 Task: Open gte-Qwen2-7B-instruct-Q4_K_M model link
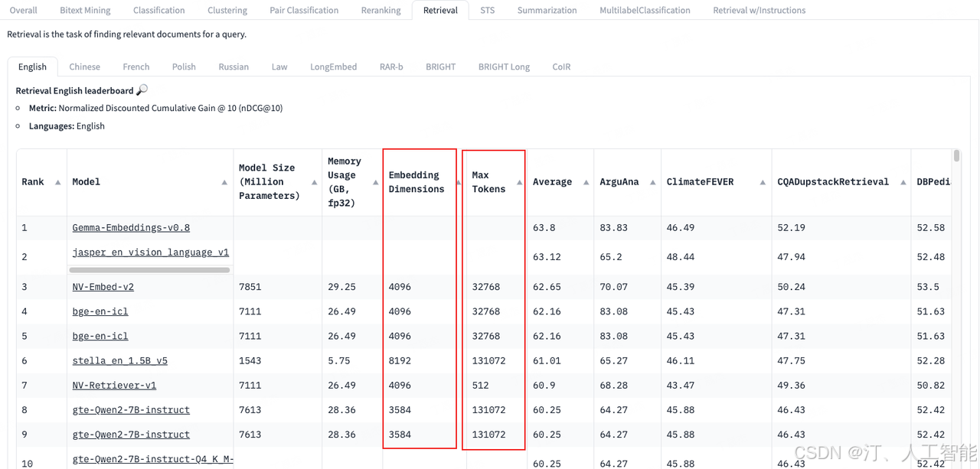pyautogui.click(x=152, y=459)
